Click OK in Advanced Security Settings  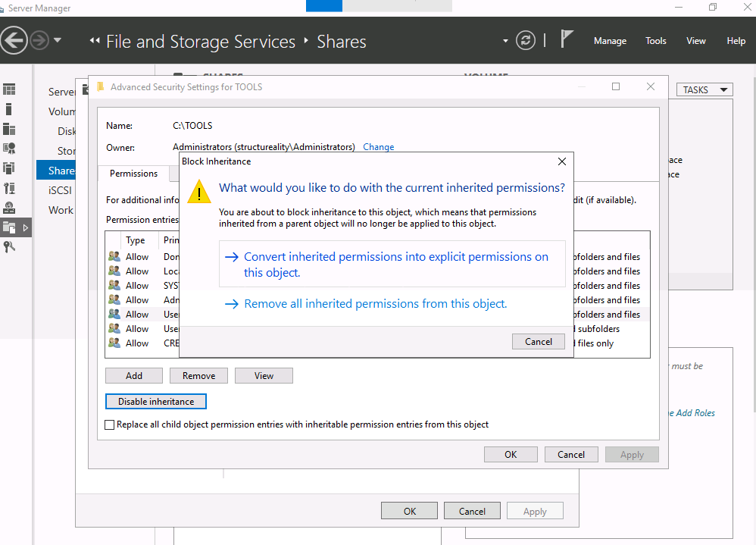(511, 455)
